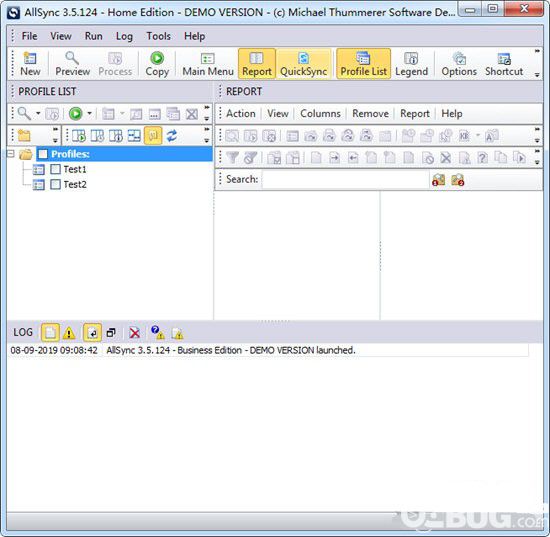Click the blue refresh arrows icon
This screenshot has height=537, width=550.
point(172,135)
